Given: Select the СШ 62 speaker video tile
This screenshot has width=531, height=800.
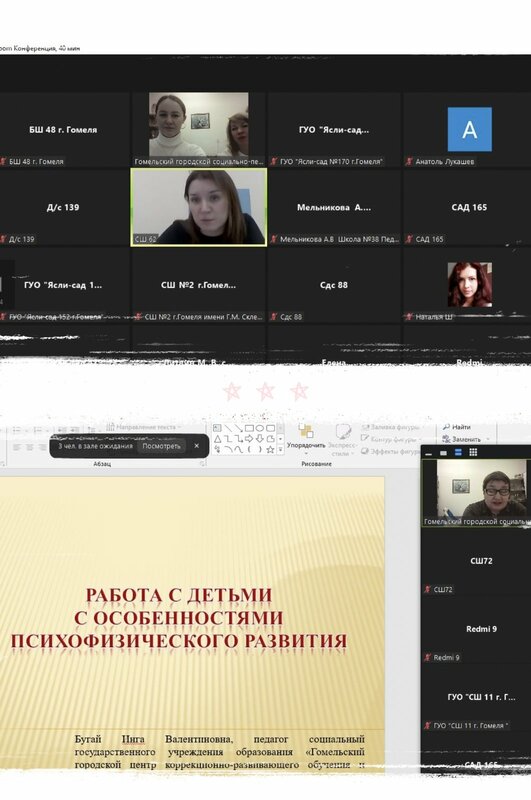Looking at the screenshot, I should (x=199, y=207).
